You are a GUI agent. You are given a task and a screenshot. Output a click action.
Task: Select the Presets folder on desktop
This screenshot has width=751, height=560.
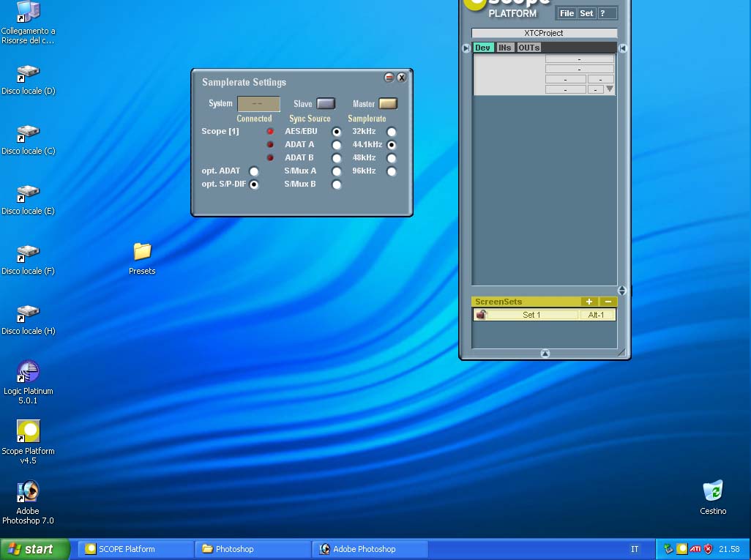click(142, 258)
